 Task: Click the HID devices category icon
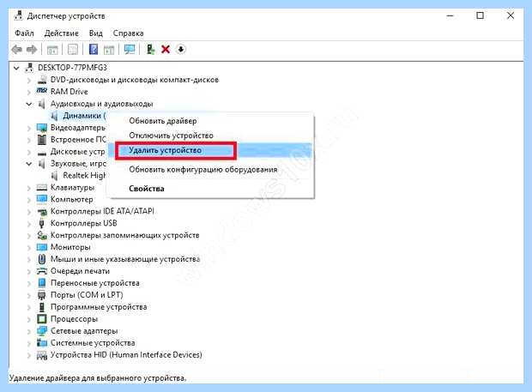pyautogui.click(x=42, y=355)
